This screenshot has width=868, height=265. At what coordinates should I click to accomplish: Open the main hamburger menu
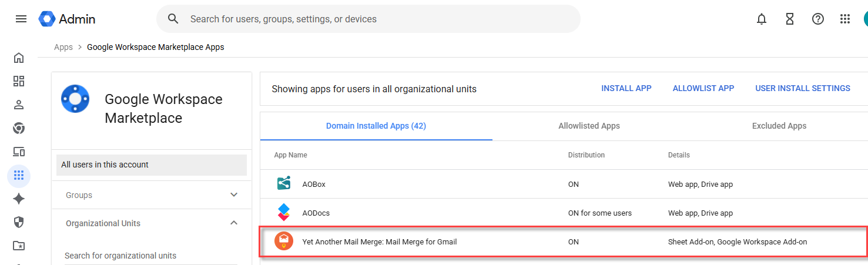21,19
